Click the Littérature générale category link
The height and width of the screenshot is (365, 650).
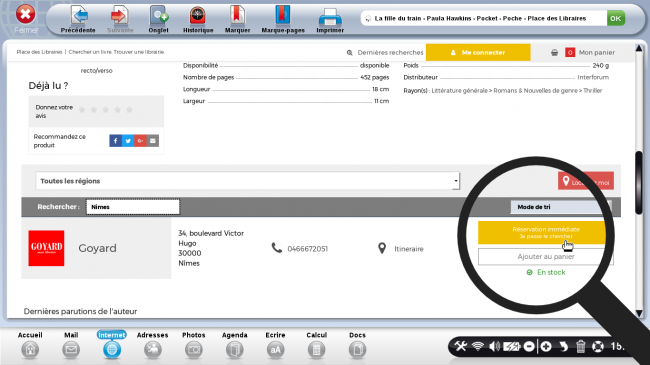click(x=459, y=90)
